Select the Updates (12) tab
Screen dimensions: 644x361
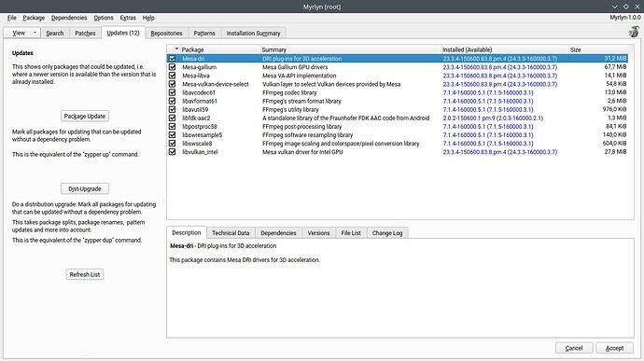point(123,33)
